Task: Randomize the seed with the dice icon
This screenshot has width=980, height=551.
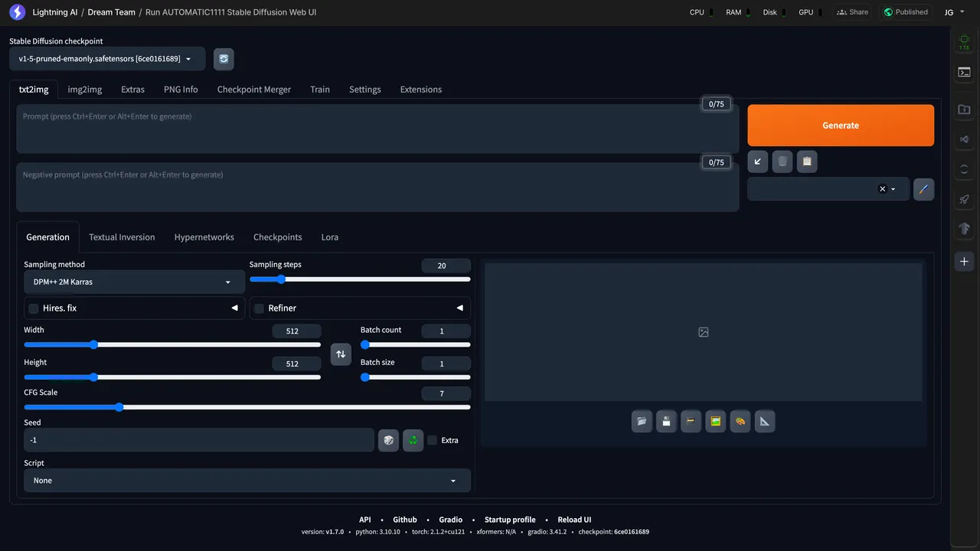Action: (x=388, y=440)
